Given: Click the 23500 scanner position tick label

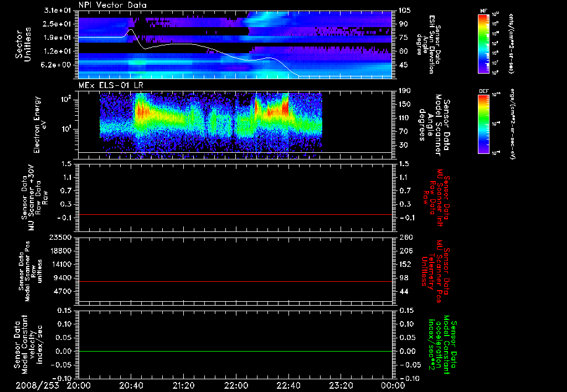Looking at the screenshot, I should tap(61, 237).
